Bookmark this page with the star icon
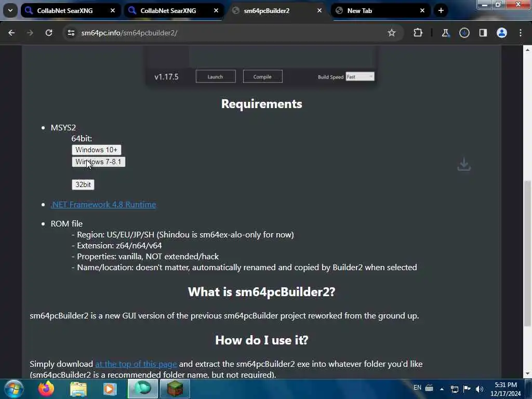This screenshot has width=532, height=399. click(392, 33)
